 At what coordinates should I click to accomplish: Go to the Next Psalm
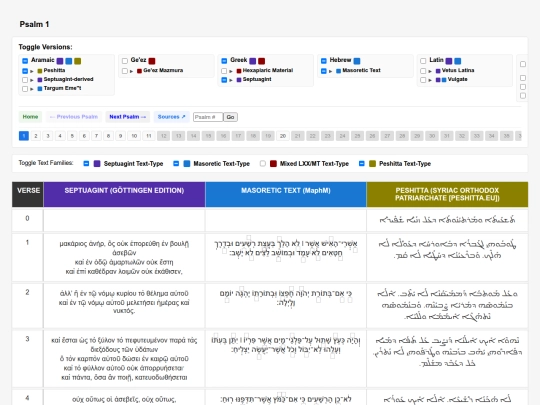[x=127, y=117]
